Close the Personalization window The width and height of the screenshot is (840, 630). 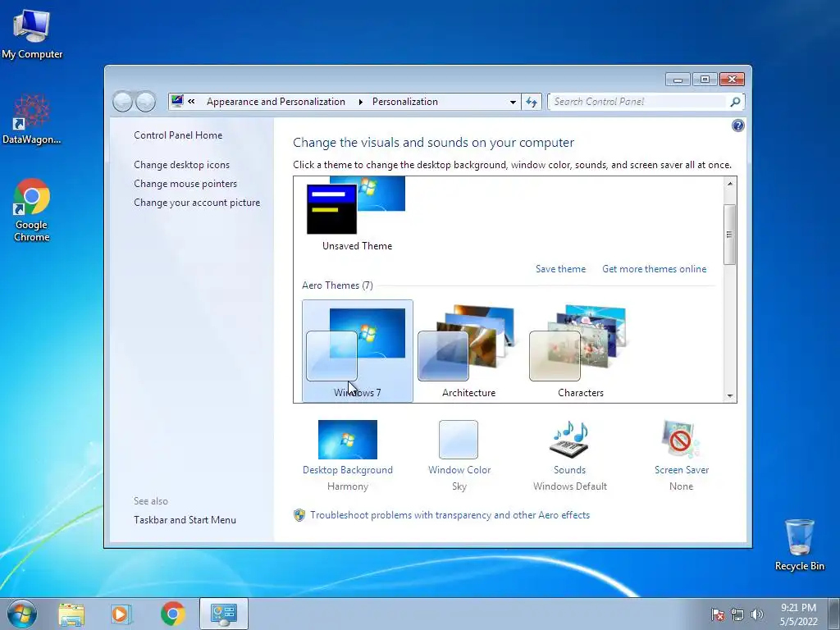[x=732, y=80]
